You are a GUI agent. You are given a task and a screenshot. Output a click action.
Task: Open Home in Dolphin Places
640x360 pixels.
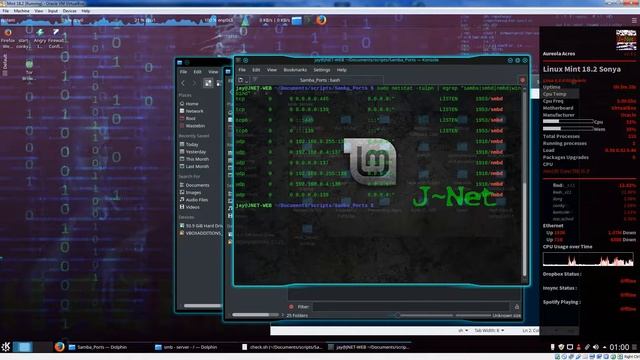point(189,104)
